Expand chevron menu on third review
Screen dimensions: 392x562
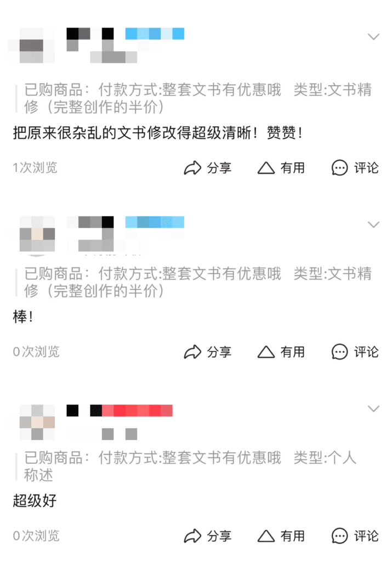373,408
